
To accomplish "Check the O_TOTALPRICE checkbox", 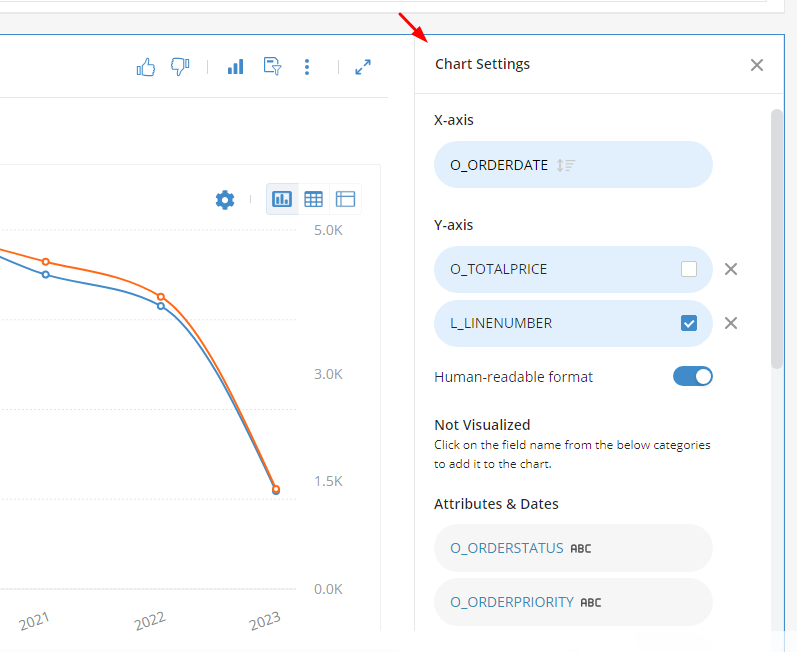I will pos(689,269).
